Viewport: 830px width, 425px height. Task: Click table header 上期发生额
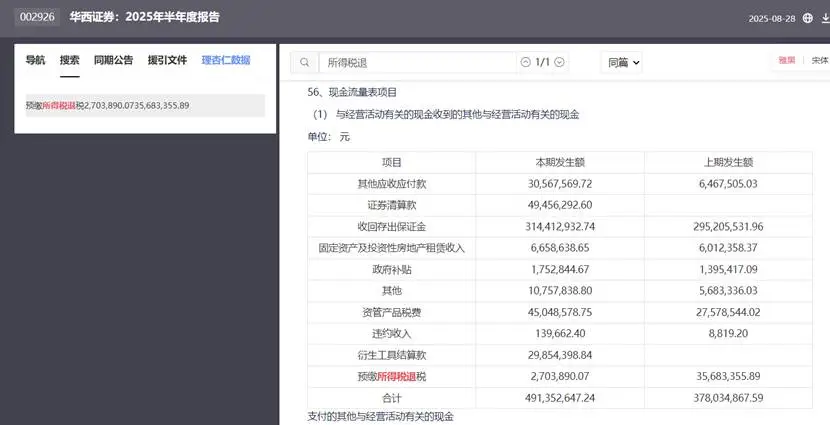coord(728,162)
